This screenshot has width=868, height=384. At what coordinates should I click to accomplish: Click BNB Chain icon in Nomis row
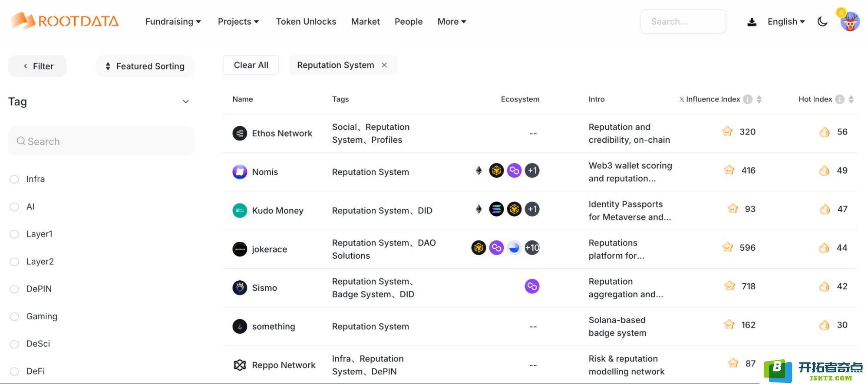[x=496, y=171]
